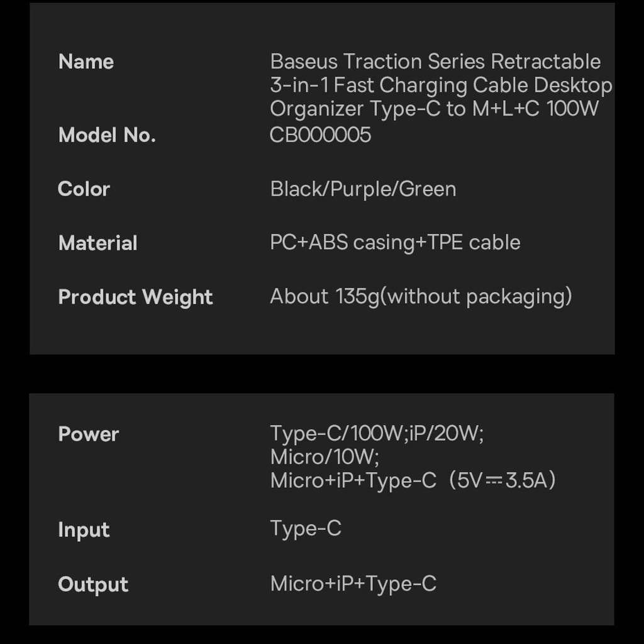Click the Product Weight label
644x644 pixels.
pos(135,297)
